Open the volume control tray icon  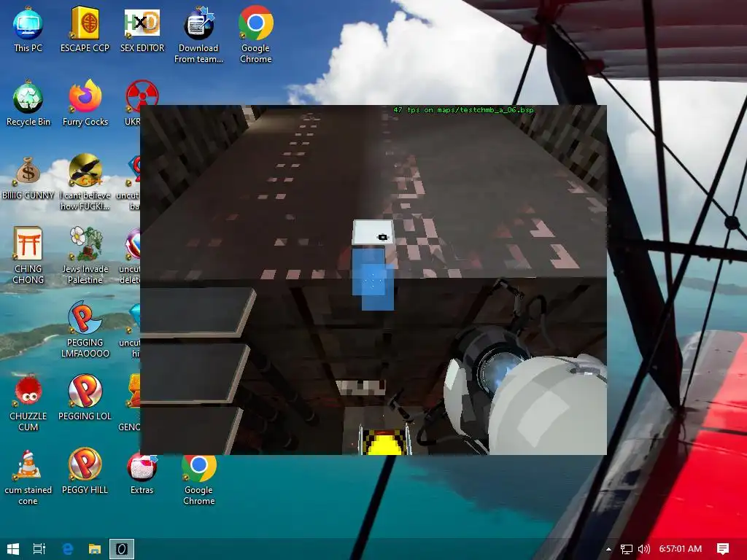click(x=643, y=549)
